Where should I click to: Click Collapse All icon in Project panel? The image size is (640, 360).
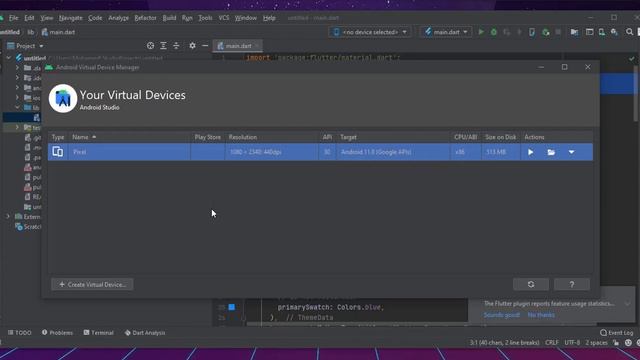176,46
